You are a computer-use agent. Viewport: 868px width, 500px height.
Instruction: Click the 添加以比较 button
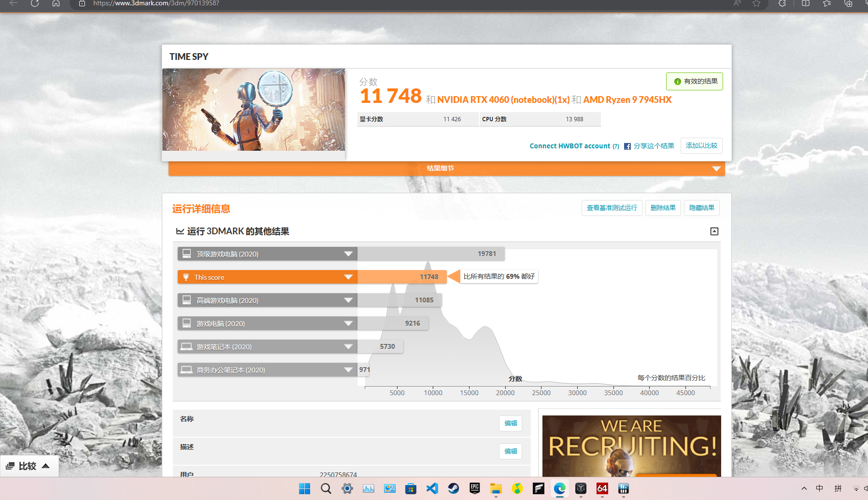(701, 145)
